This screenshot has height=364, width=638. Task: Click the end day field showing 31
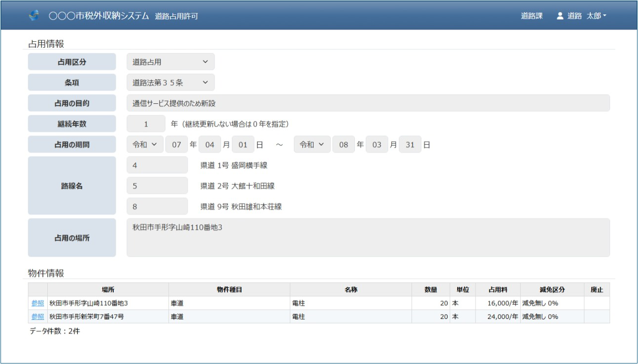point(410,145)
